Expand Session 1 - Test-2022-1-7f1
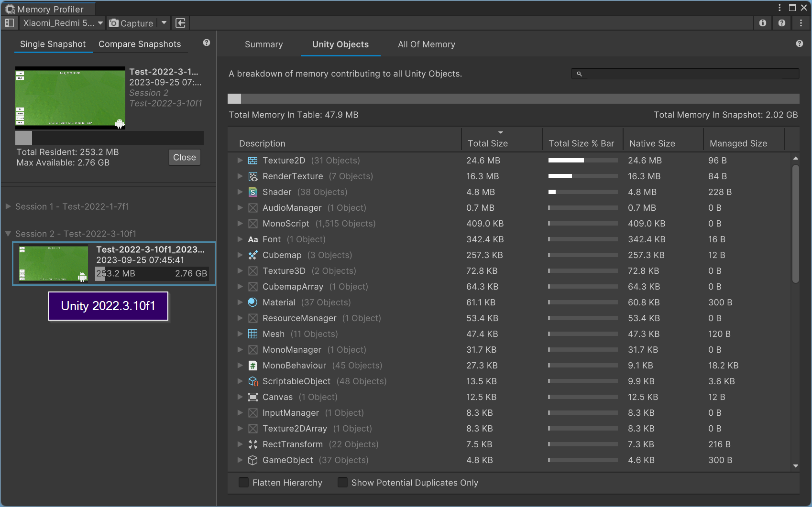This screenshot has width=812, height=507. point(8,206)
